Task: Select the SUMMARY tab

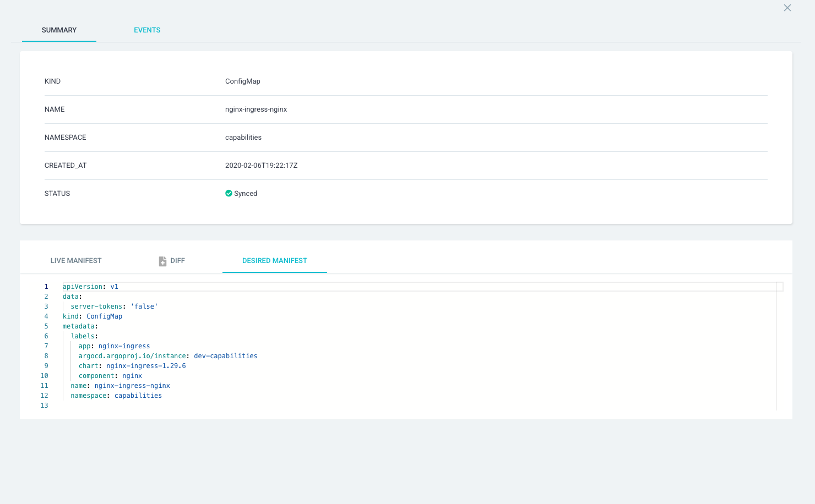Action: [x=59, y=30]
